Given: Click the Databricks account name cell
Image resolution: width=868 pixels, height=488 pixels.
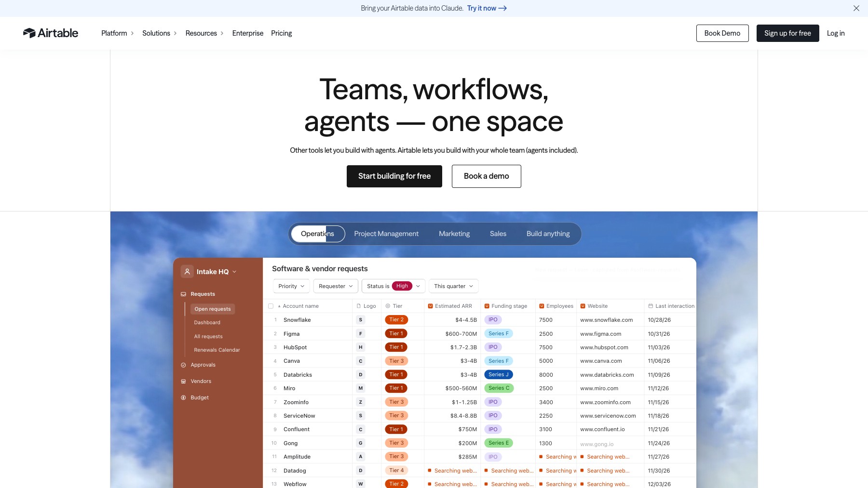Looking at the screenshot, I should pos(298,375).
